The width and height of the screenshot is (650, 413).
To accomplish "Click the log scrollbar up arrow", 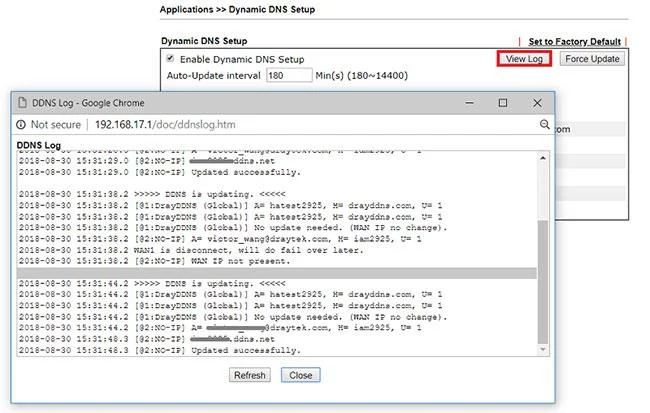I will (x=543, y=158).
